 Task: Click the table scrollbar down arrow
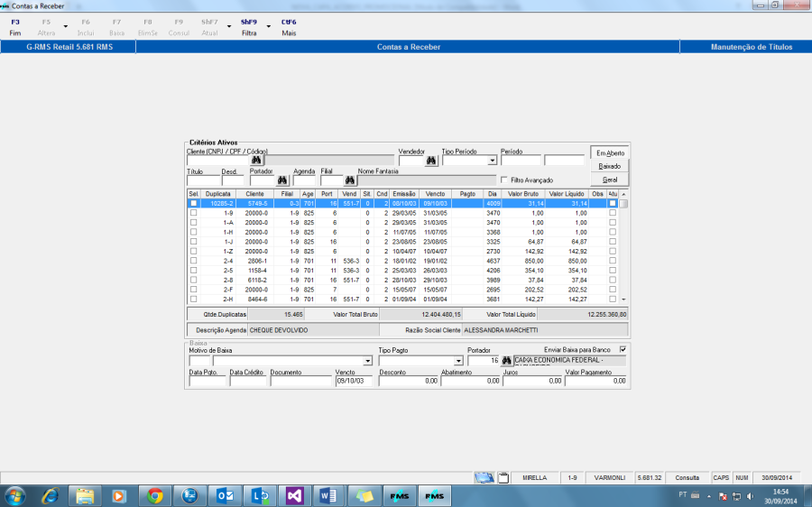pos(623,300)
